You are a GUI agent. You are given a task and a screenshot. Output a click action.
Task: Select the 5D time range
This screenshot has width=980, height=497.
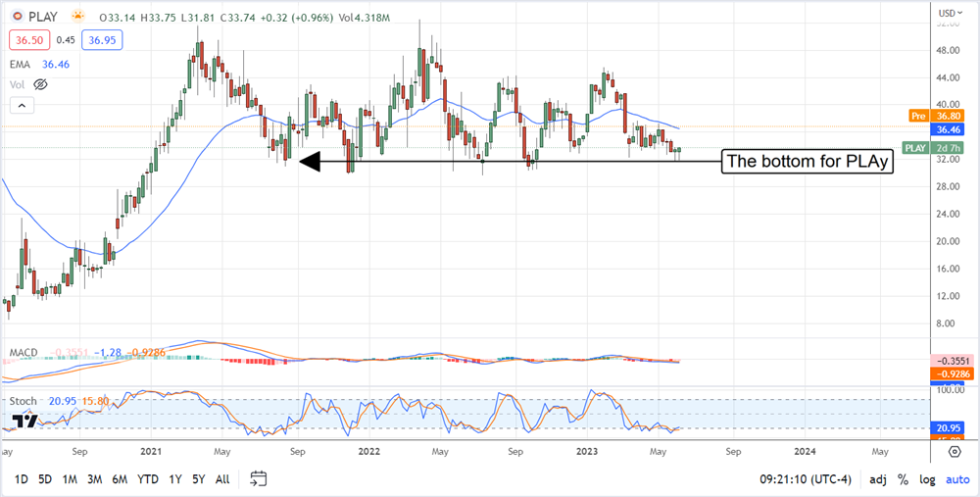pyautogui.click(x=45, y=479)
